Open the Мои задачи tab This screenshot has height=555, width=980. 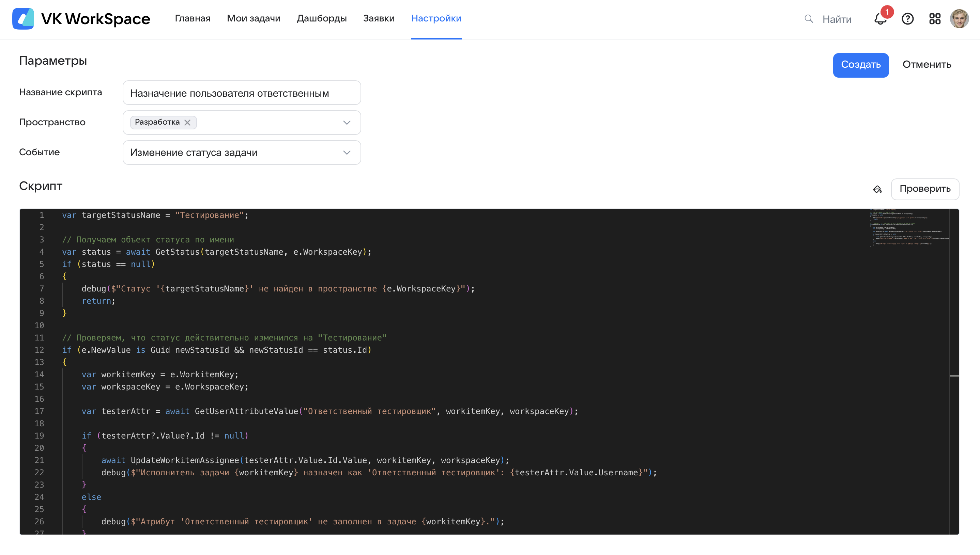(254, 18)
